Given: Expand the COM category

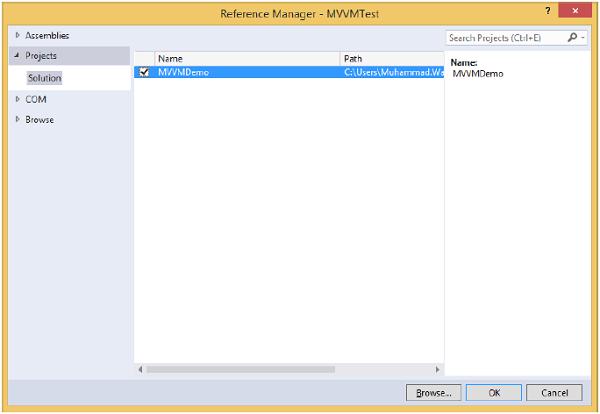Looking at the screenshot, I should [17, 99].
